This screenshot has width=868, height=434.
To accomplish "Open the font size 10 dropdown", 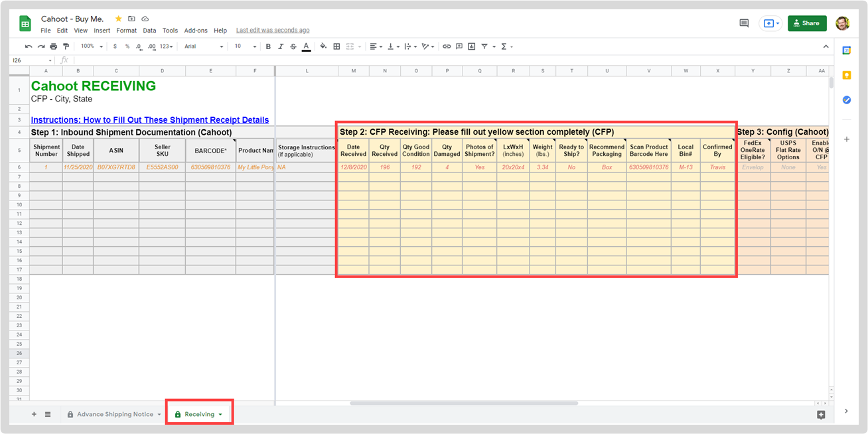I will tap(245, 46).
